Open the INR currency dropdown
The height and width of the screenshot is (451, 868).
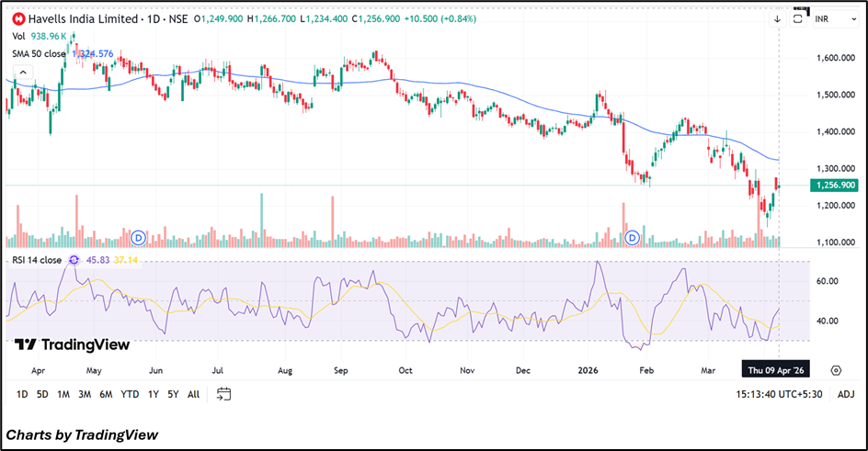click(833, 20)
